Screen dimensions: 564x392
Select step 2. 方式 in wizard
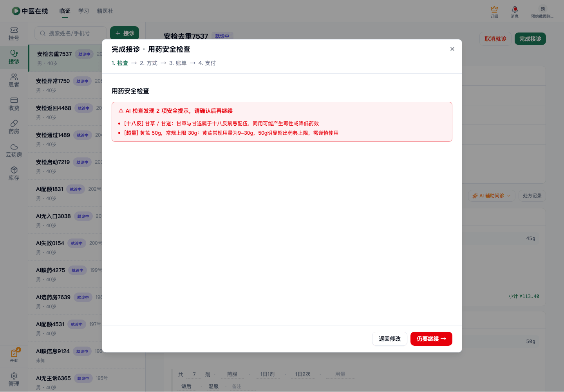tap(148, 63)
